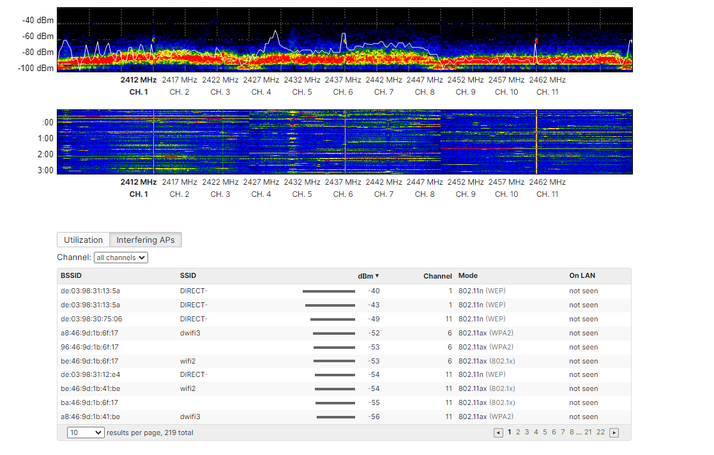Screen dimensions: 714x455
Task: Go to page 5 of results
Action: (546, 433)
